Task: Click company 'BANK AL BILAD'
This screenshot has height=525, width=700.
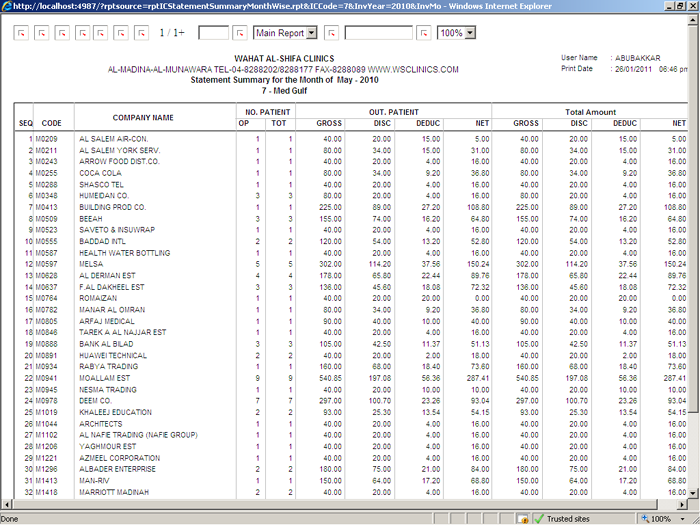Action: tap(106, 344)
